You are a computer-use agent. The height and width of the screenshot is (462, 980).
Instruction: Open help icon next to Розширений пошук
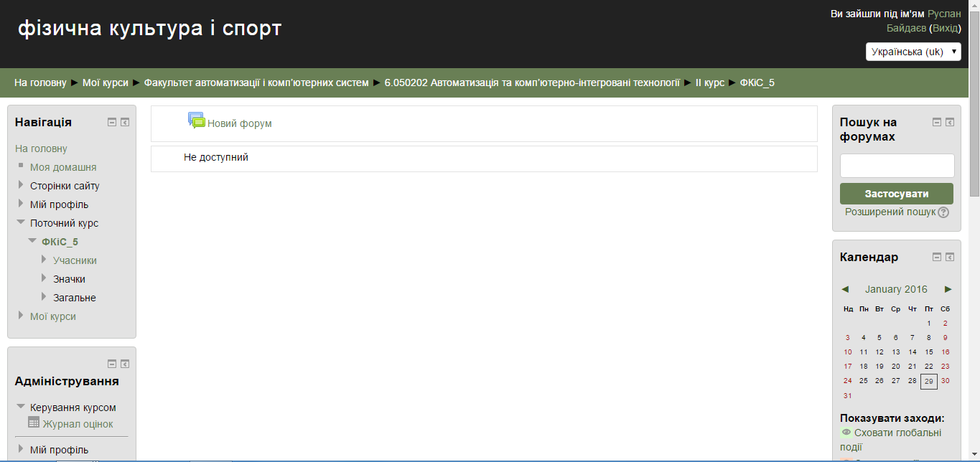943,212
